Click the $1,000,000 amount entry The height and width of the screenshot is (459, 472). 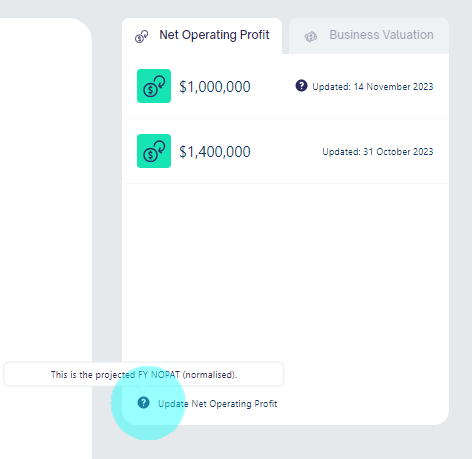215,87
